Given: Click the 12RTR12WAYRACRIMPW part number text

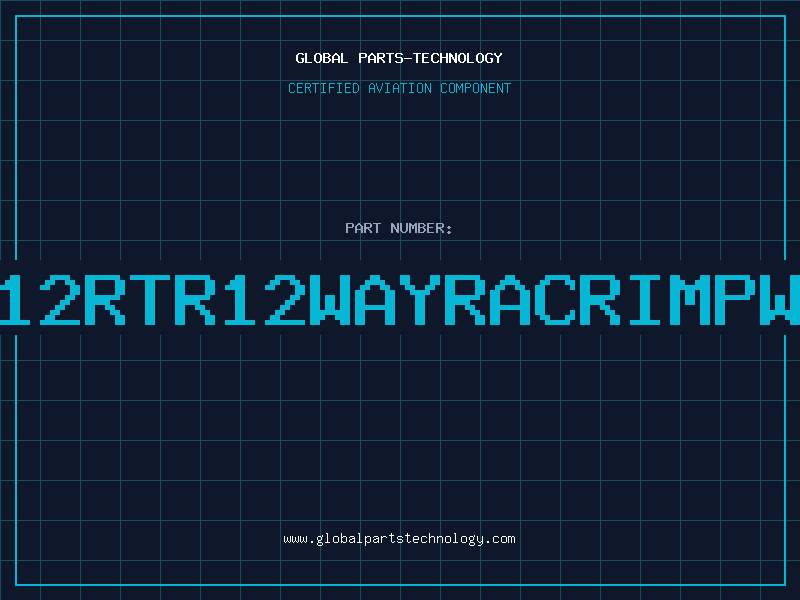Looking at the screenshot, I should coord(400,299).
